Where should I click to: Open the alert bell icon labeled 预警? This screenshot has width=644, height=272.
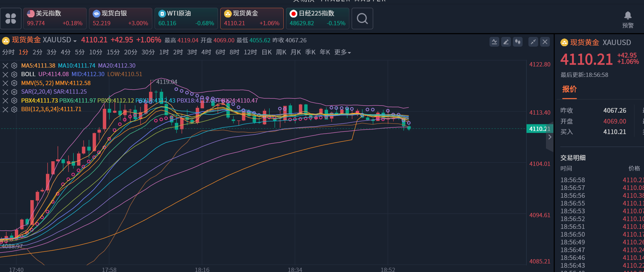pyautogui.click(x=628, y=19)
